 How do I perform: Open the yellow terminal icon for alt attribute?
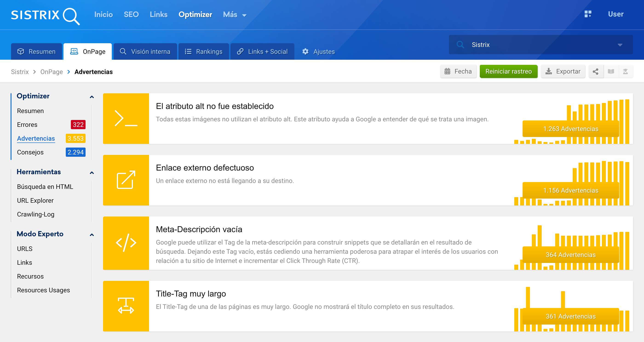126,118
